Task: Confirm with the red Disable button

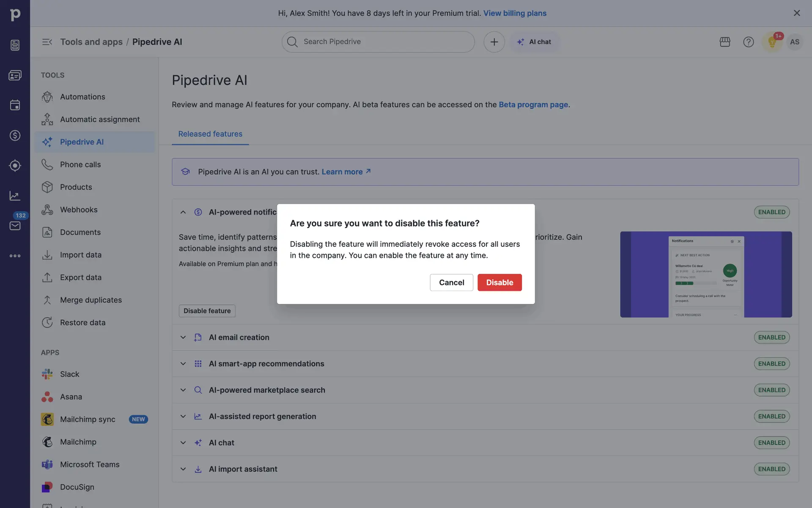Action: 499,282
